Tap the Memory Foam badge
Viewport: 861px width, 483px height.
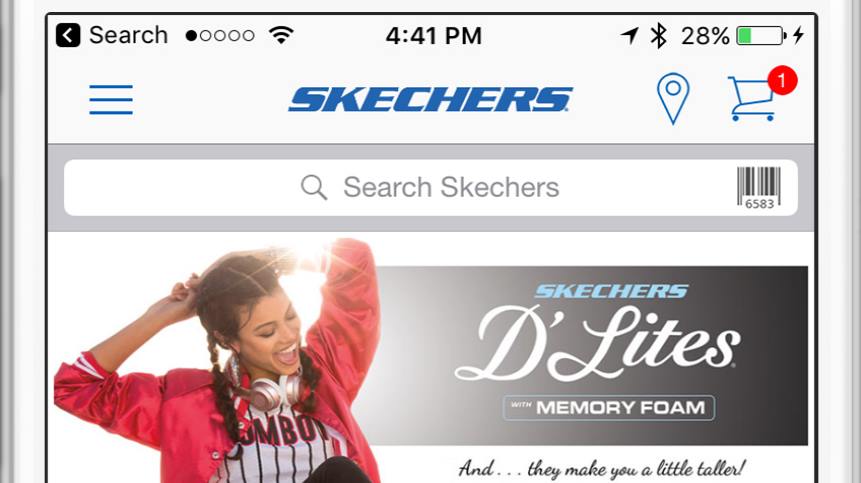(x=609, y=408)
